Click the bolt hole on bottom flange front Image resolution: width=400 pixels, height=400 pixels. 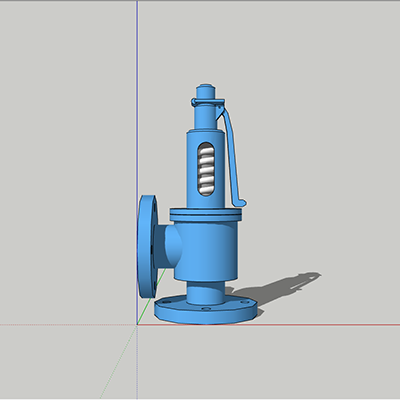206,309
